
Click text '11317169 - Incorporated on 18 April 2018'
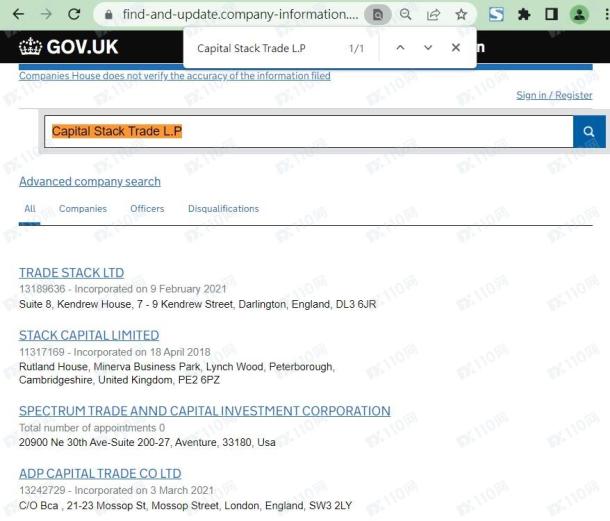tap(115, 352)
